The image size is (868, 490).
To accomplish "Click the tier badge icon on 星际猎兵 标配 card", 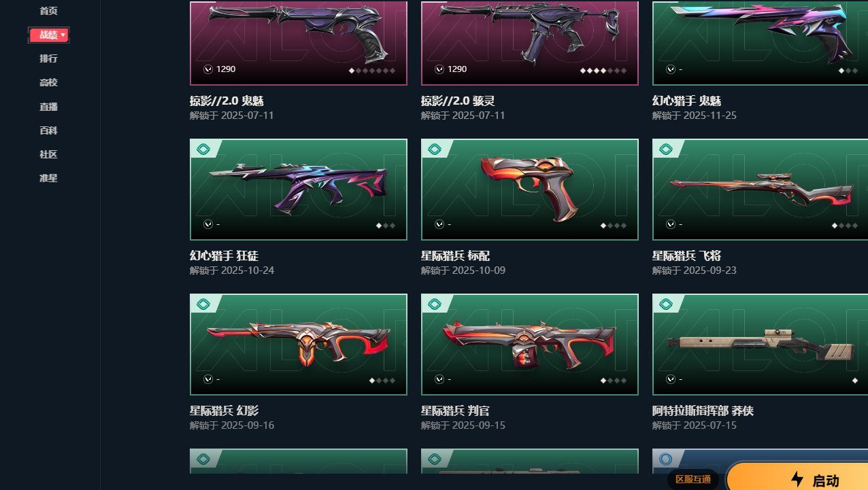I will 433,149.
